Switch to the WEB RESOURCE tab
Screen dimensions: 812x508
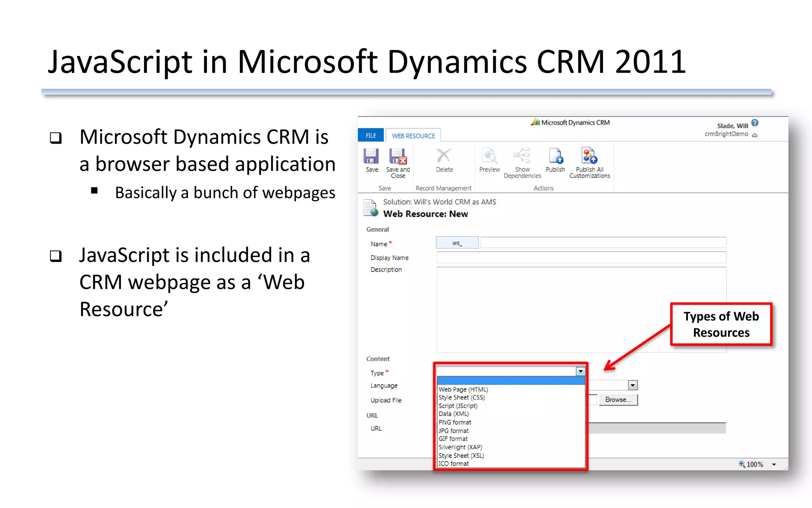[x=413, y=136]
